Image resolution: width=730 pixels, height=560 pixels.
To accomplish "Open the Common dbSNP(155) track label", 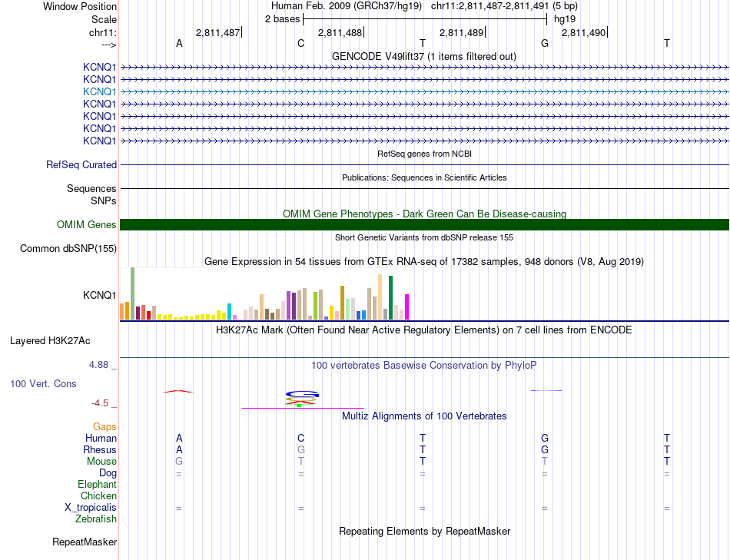I will click(x=68, y=249).
